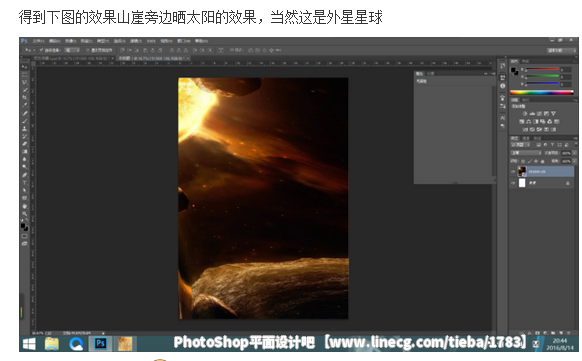582x361 pixels.
Task: Select the Rectangular Marquee tool
Action: (25, 75)
